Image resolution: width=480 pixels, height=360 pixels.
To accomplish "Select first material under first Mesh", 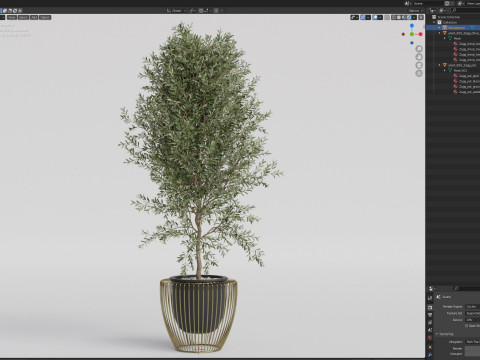I will pos(466,44).
